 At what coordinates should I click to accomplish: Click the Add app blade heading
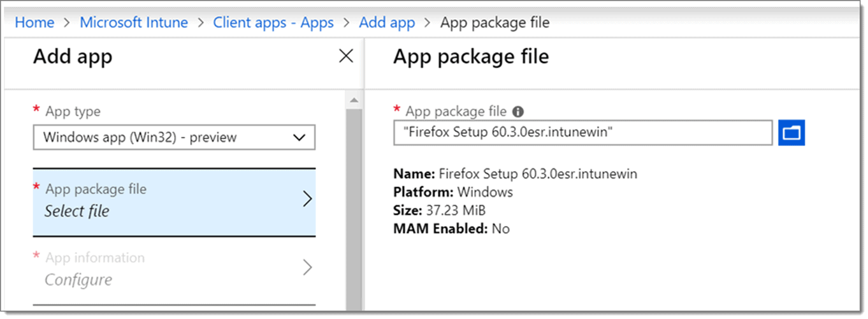73,57
